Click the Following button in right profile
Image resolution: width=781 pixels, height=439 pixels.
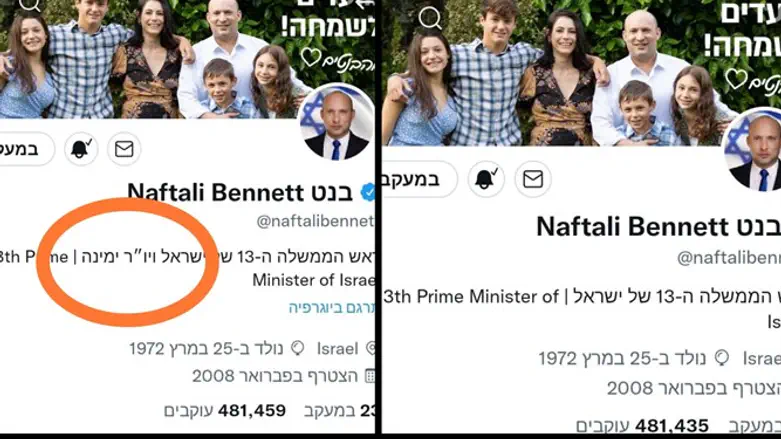pos(419,178)
